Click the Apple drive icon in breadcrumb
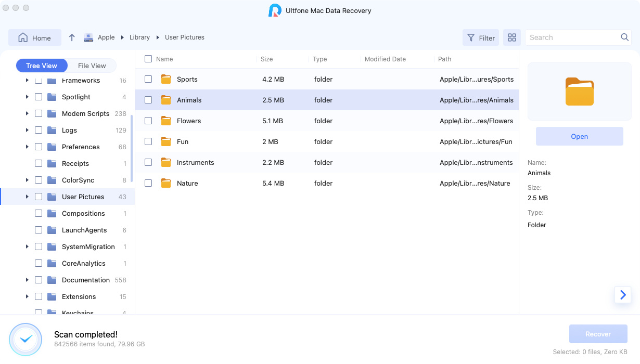This screenshot has width=640, height=364. pos(88,37)
